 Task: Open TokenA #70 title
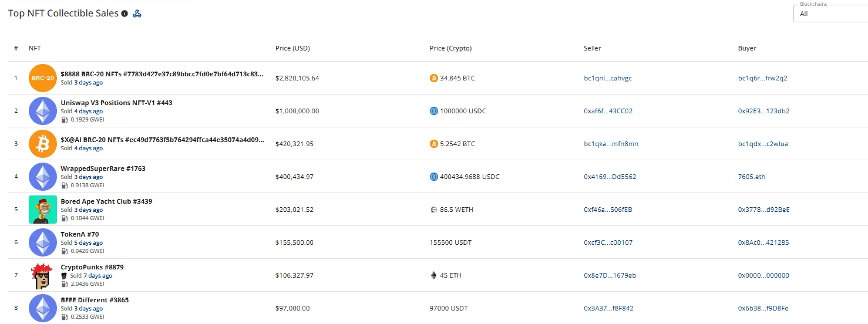pyautogui.click(x=80, y=234)
